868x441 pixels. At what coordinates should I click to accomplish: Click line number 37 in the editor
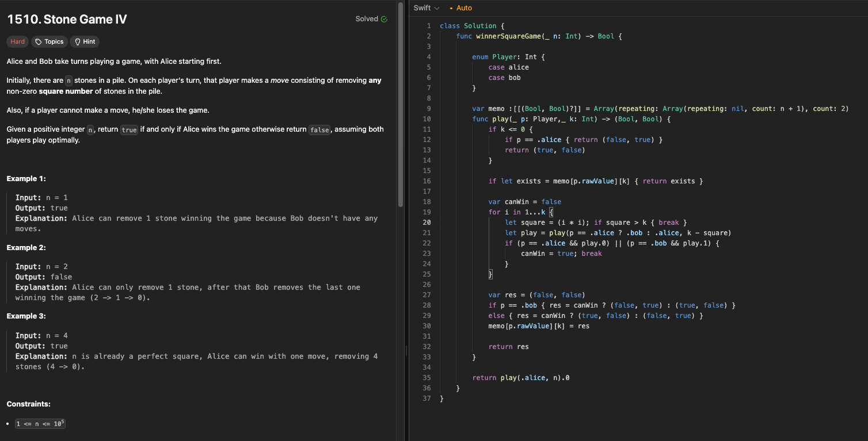pyautogui.click(x=427, y=398)
